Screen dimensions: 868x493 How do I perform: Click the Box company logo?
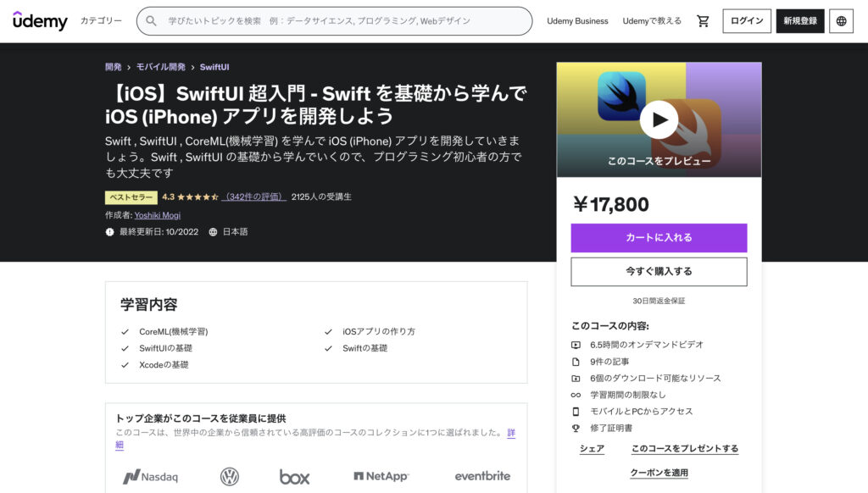coord(294,476)
